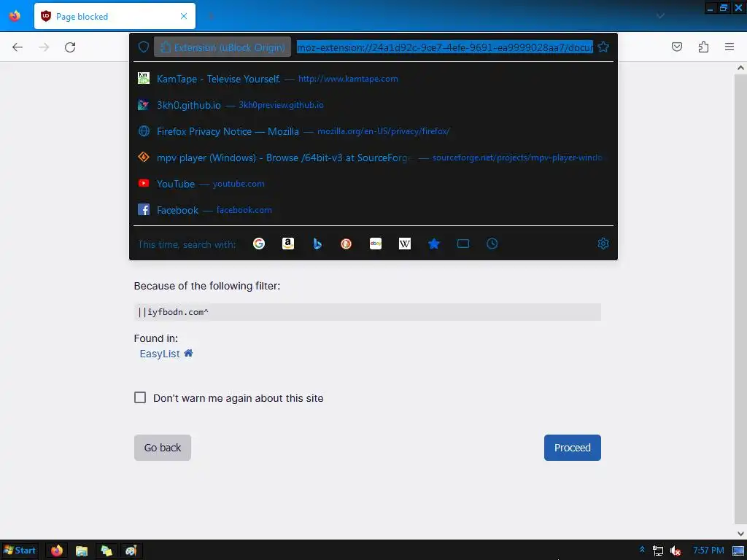Click the network tray icon
747x560 pixels.
[658, 551]
